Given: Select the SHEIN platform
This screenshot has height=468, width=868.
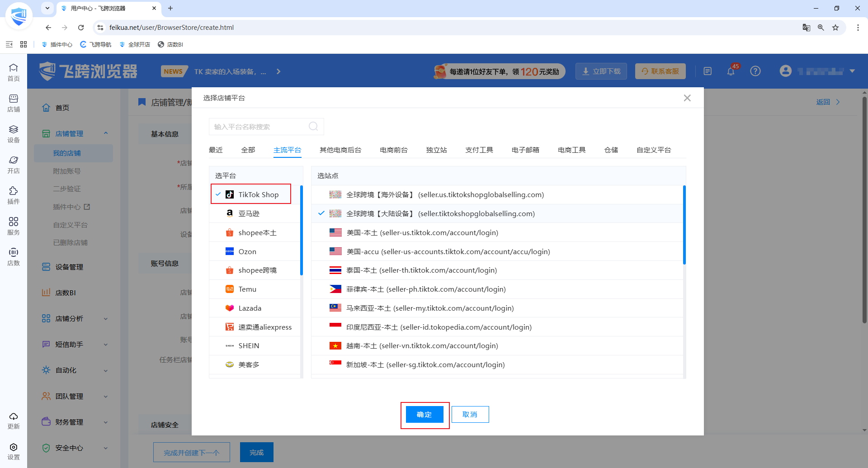Looking at the screenshot, I should [255, 345].
